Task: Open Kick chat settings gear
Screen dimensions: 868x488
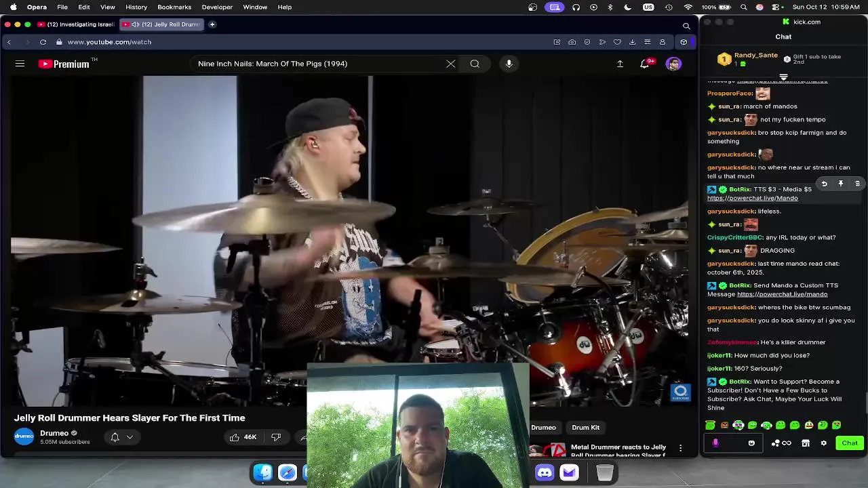Action: (x=823, y=443)
